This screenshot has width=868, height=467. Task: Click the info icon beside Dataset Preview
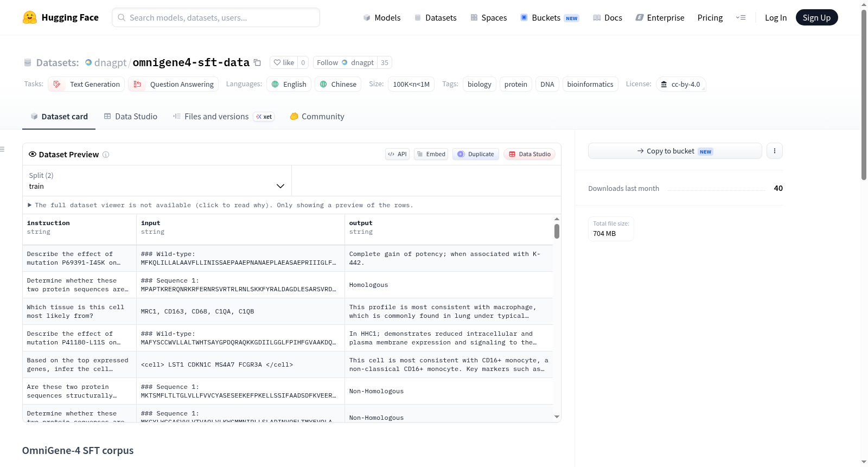[106, 155]
